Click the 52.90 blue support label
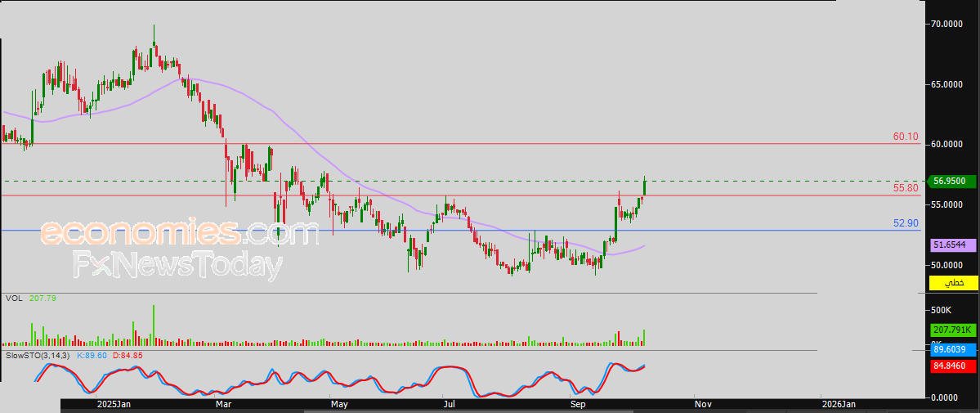Screen dimensions: 980x413 point(905,222)
